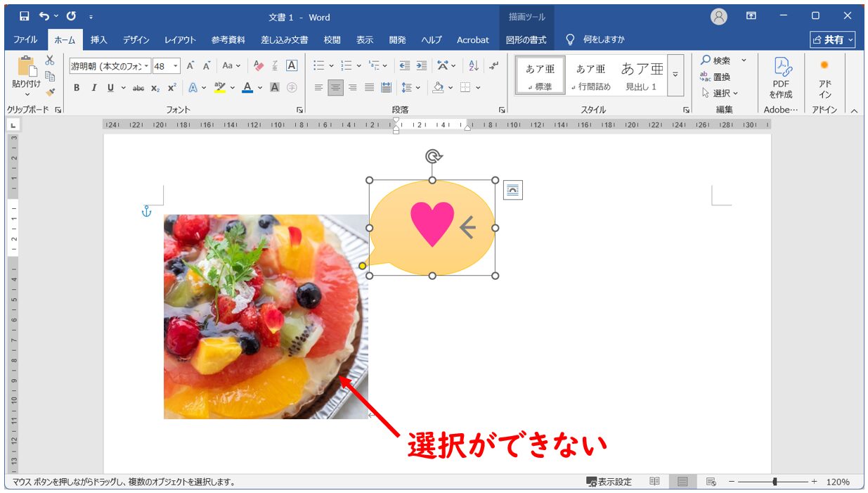Image resolution: width=868 pixels, height=493 pixels.
Task: Open the Font dialog launcher
Action: point(299,110)
